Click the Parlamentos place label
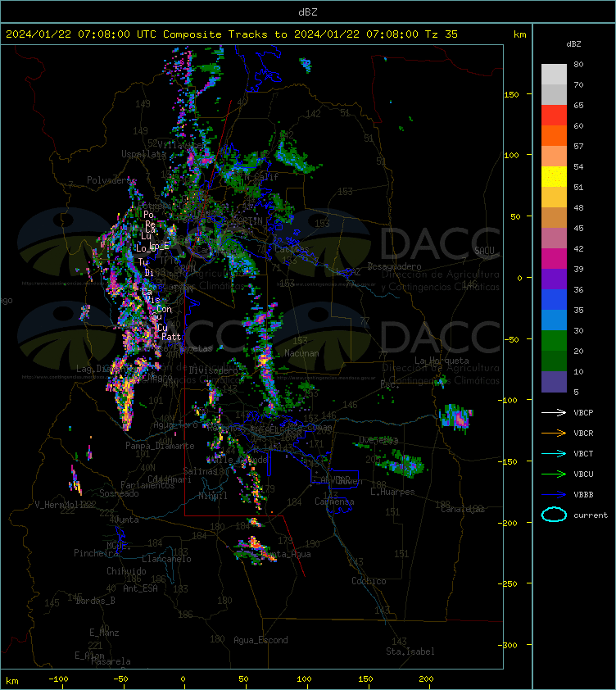This screenshot has width=616, height=690. coord(147,485)
